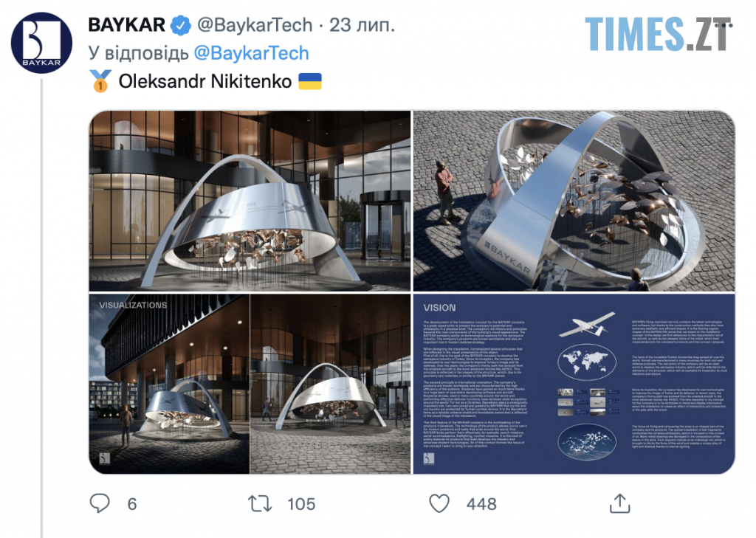The width and height of the screenshot is (756, 538).
Task: Follow the @BaykarTech reply mention link
Action: [251, 53]
